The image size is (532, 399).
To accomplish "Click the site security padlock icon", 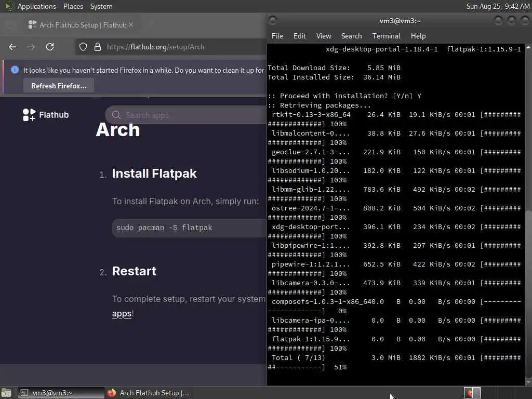I will pos(98,47).
